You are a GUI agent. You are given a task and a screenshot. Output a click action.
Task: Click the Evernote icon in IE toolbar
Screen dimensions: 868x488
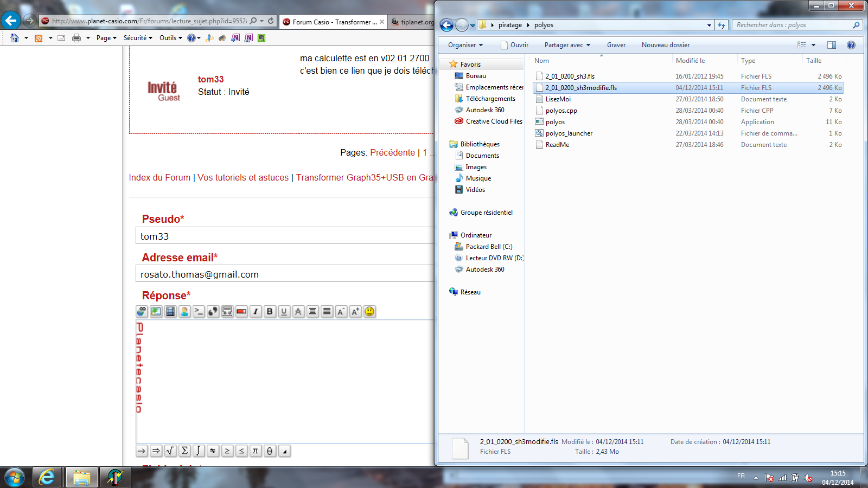pos(261,38)
